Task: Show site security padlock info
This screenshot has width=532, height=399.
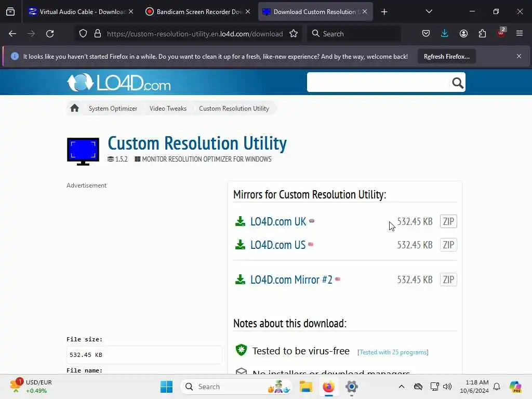Action: click(98, 34)
